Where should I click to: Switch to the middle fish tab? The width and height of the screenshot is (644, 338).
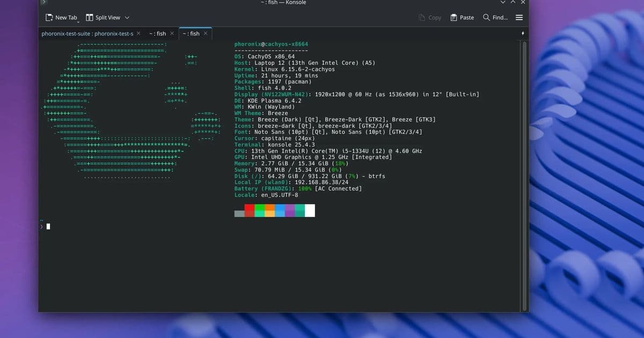coord(158,33)
